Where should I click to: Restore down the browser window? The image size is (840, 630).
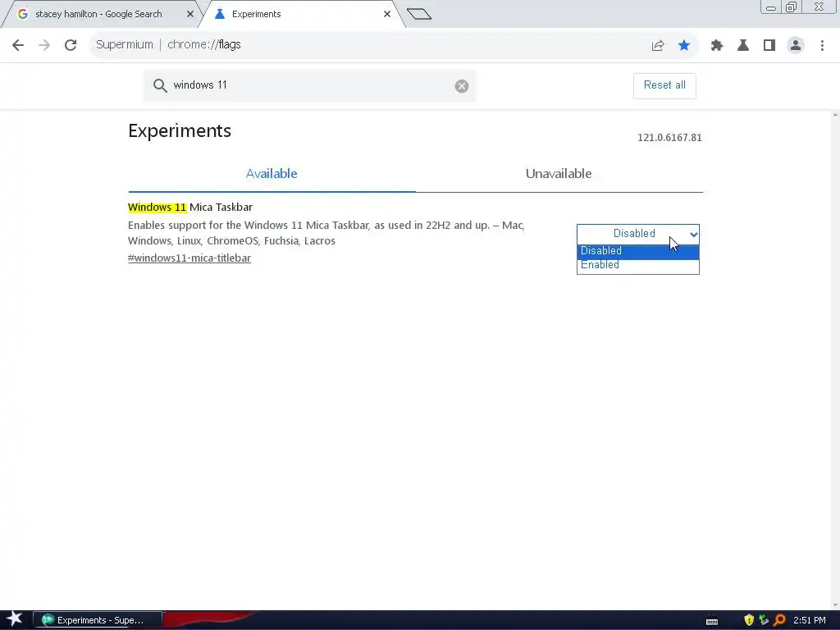(x=792, y=7)
